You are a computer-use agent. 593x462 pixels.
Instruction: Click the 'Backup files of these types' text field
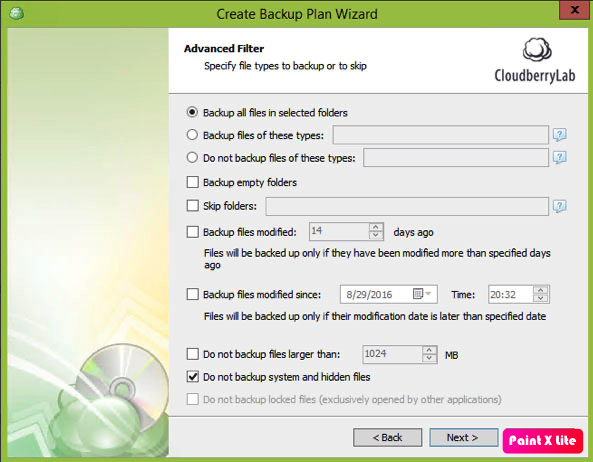(441, 135)
